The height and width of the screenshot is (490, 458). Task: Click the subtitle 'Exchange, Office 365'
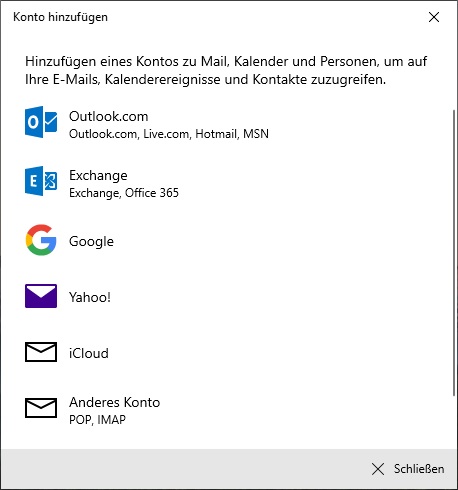124,193
